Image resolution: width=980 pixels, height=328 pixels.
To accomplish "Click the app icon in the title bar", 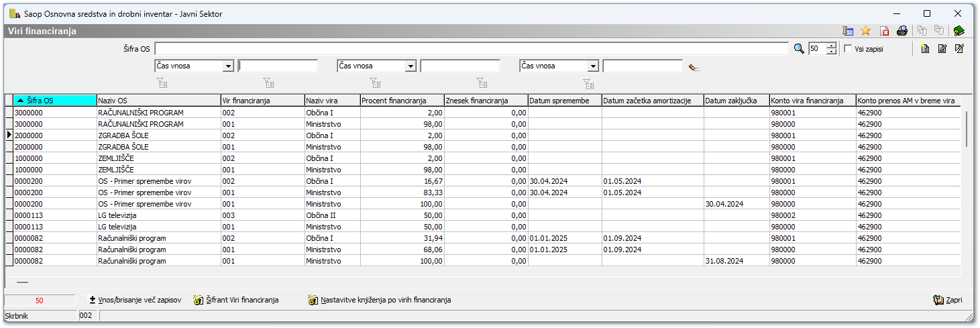I will tap(14, 13).
